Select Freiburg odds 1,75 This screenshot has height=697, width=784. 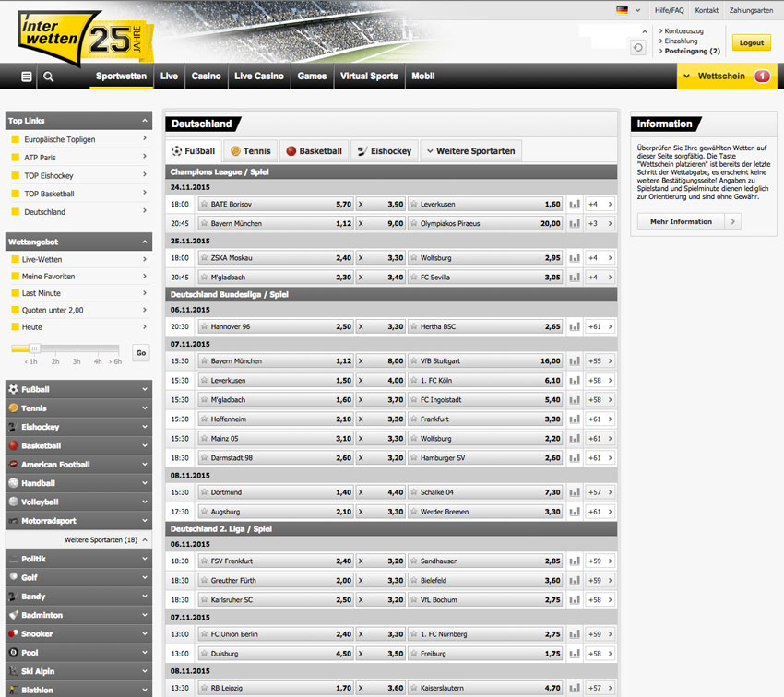pyautogui.click(x=484, y=654)
